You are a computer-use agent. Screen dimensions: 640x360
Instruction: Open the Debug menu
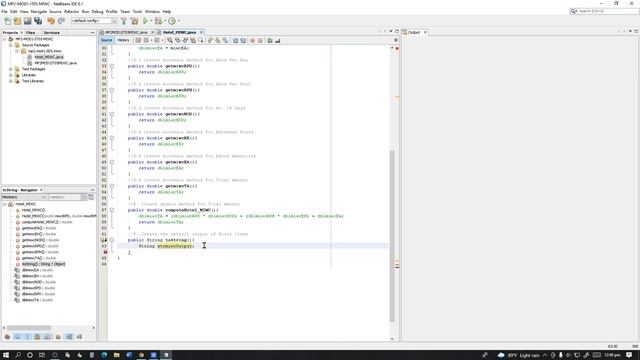97,11
